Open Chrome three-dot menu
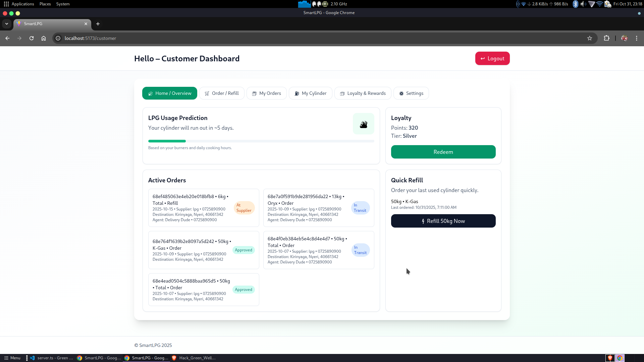This screenshot has height=362, width=644. coord(636,38)
